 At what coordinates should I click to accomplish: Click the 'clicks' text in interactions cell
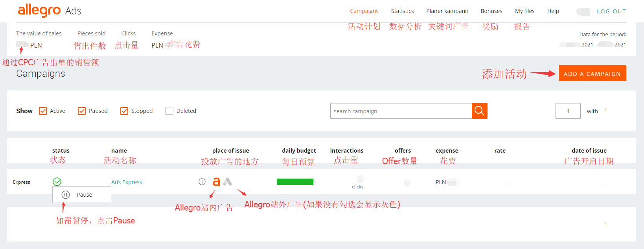point(358,187)
